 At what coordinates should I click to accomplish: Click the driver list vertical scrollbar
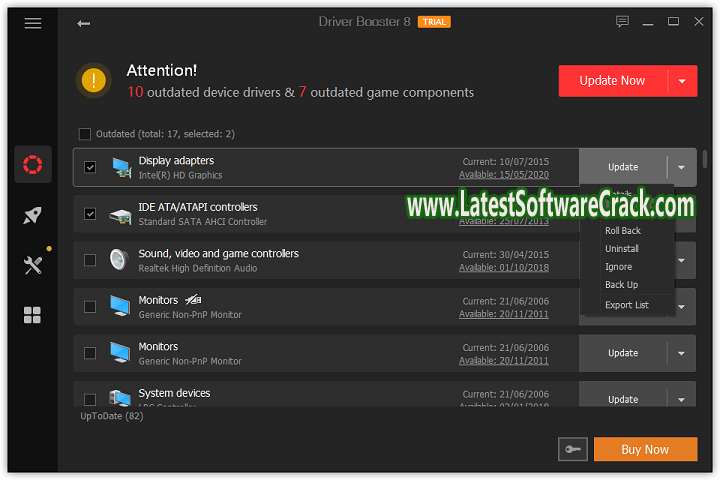(705, 160)
